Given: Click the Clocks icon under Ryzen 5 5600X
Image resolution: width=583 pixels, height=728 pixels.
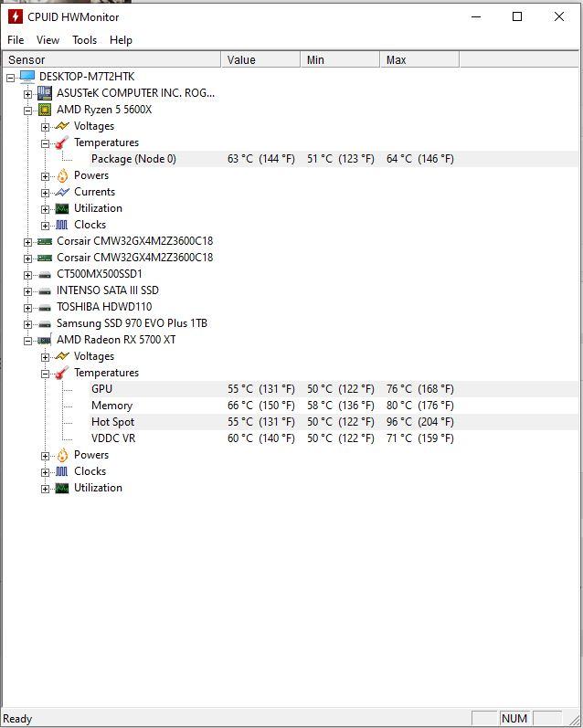Looking at the screenshot, I should pos(62,225).
